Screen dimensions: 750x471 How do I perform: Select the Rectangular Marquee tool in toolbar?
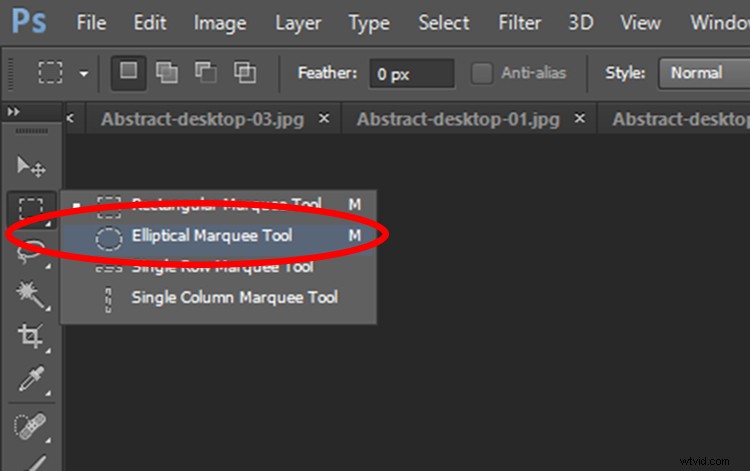31,208
